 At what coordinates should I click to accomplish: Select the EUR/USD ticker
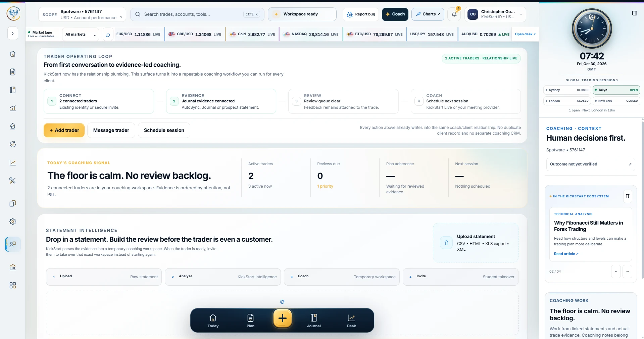point(138,34)
